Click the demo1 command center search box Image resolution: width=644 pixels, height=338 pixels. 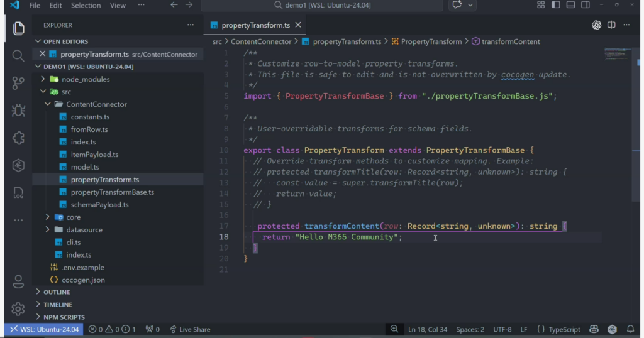click(323, 5)
